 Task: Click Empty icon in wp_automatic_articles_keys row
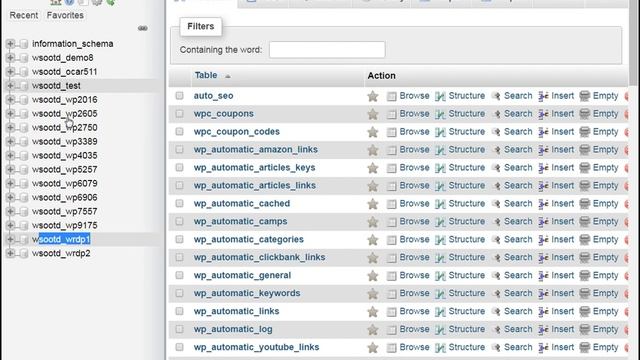coord(584,168)
